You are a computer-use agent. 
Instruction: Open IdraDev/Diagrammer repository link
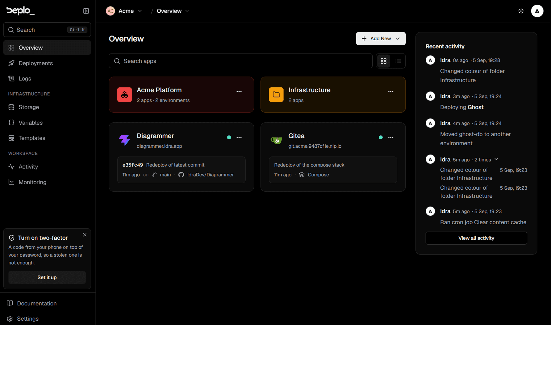210,175
